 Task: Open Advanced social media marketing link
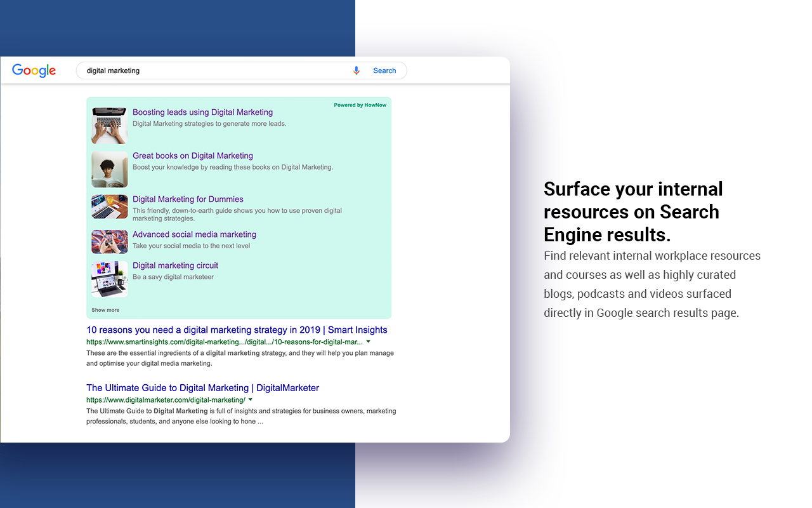[194, 234]
